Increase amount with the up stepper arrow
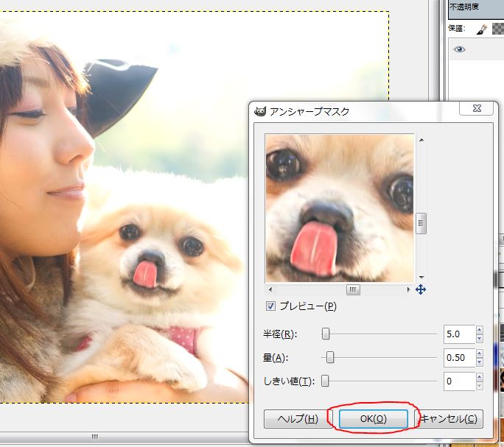Screen dimensions: 504x447 [480, 353]
